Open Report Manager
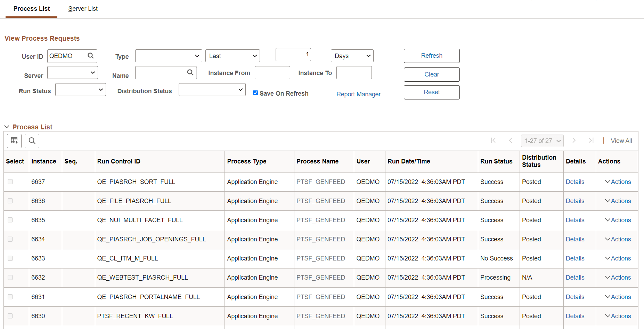The width and height of the screenshot is (644, 329). pyautogui.click(x=358, y=94)
